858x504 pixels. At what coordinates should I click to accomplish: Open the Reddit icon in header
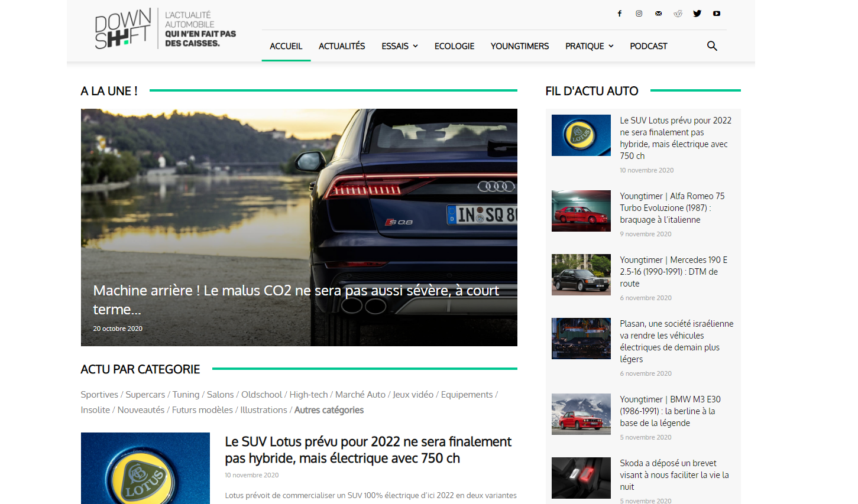tap(678, 14)
